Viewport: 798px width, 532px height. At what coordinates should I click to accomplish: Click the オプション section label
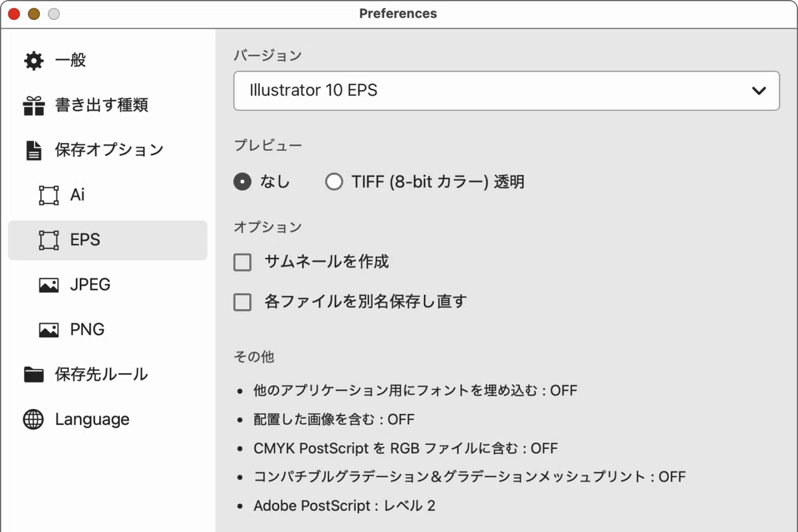pyautogui.click(x=267, y=227)
